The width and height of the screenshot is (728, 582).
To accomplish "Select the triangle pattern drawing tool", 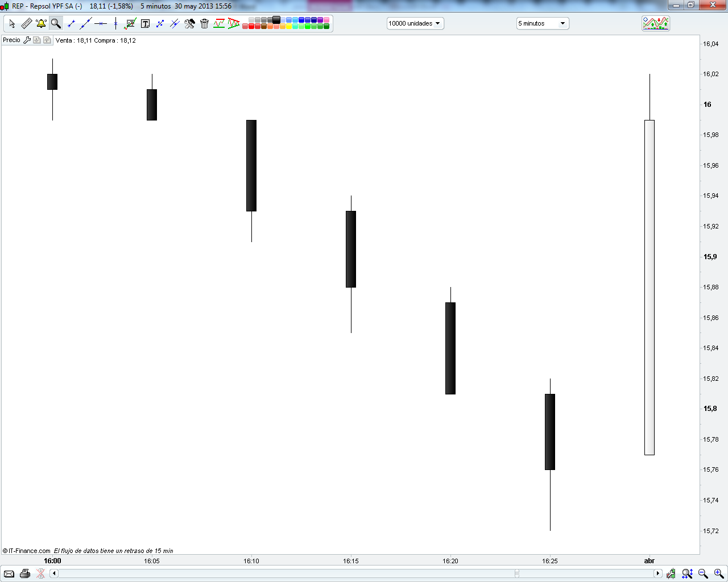I will [234, 23].
